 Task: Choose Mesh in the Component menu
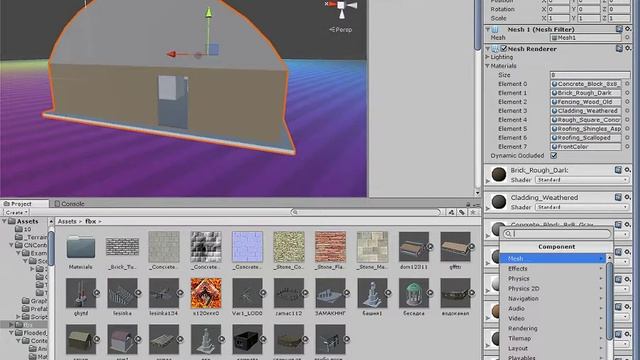pyautogui.click(x=554, y=258)
